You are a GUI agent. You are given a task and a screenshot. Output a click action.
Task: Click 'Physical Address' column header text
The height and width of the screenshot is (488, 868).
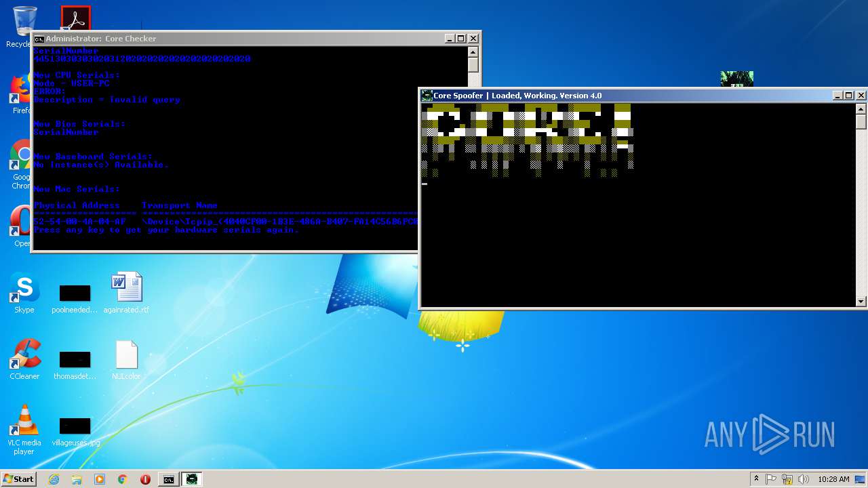click(77, 205)
